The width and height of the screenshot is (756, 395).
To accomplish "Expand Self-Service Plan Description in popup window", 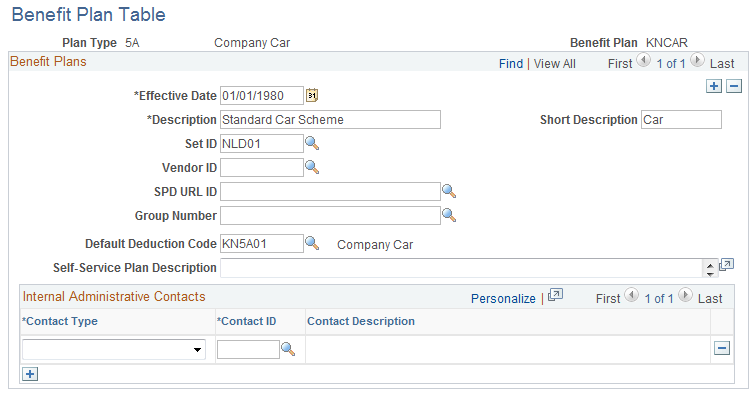I will point(727,264).
